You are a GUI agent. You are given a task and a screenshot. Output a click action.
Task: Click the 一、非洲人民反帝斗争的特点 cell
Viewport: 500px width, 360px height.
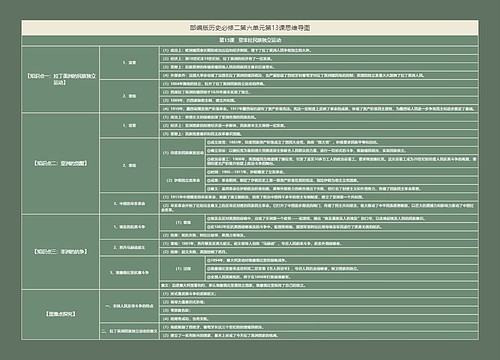[129, 306]
